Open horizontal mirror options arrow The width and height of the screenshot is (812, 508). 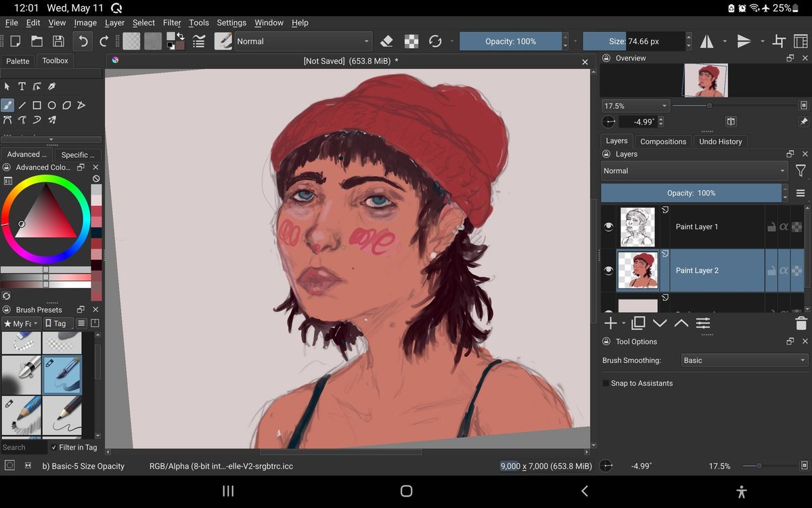click(x=724, y=41)
